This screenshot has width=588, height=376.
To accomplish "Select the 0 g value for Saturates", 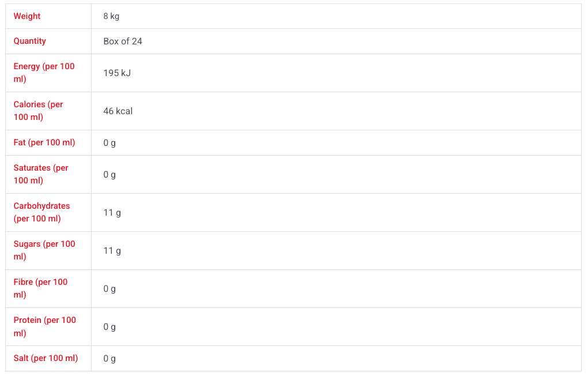I will pyautogui.click(x=110, y=175).
